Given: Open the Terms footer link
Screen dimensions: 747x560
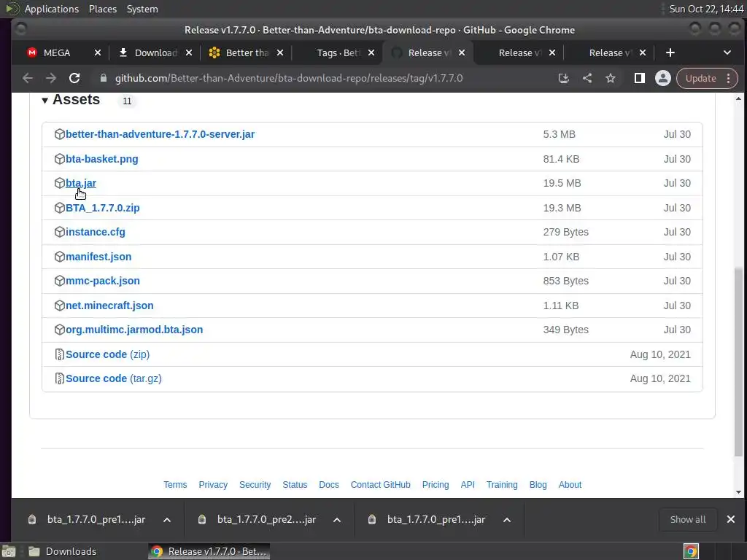Looking at the screenshot, I should 175,484.
